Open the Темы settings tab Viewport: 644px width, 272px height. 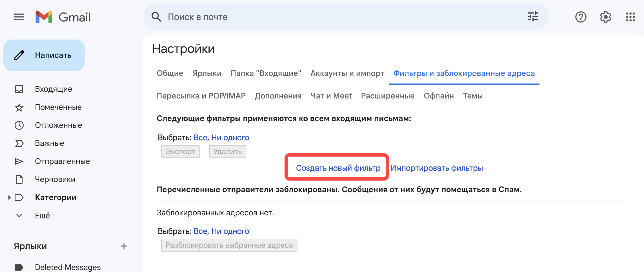pos(473,96)
